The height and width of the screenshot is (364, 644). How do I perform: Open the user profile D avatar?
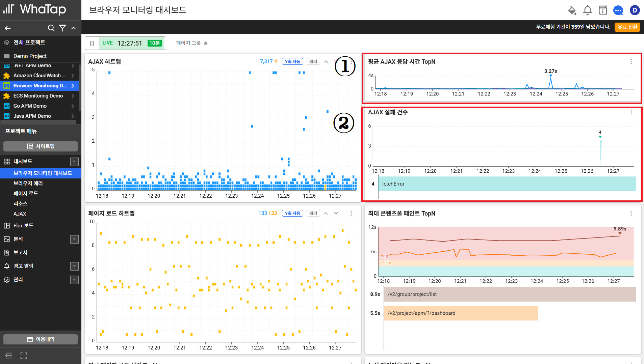tap(635, 10)
